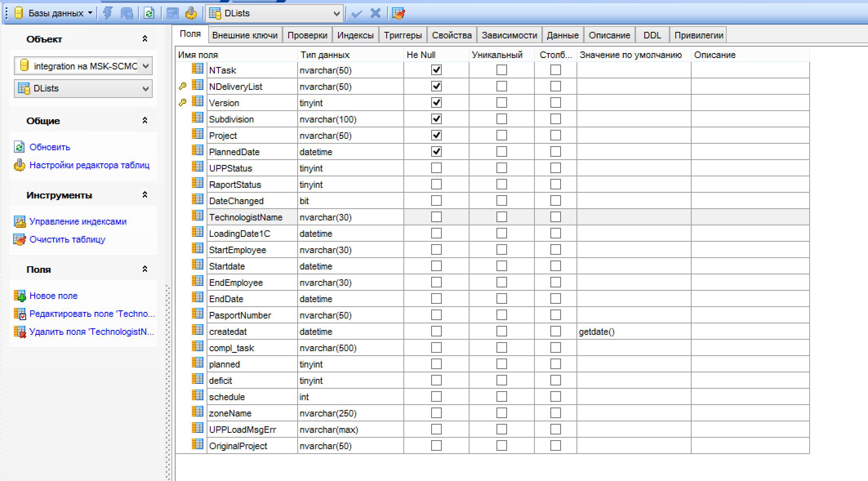Viewport: 868px width, 481px height.
Task: Click the clear table icon in toolbar
Action: point(398,13)
